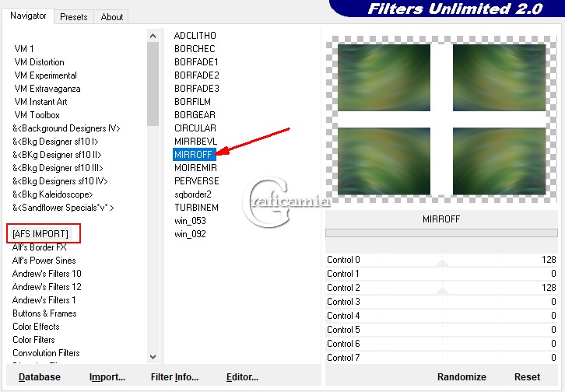This screenshot has height=392, width=565.
Task: Click the Control 7 slider row
Action: [x=441, y=358]
